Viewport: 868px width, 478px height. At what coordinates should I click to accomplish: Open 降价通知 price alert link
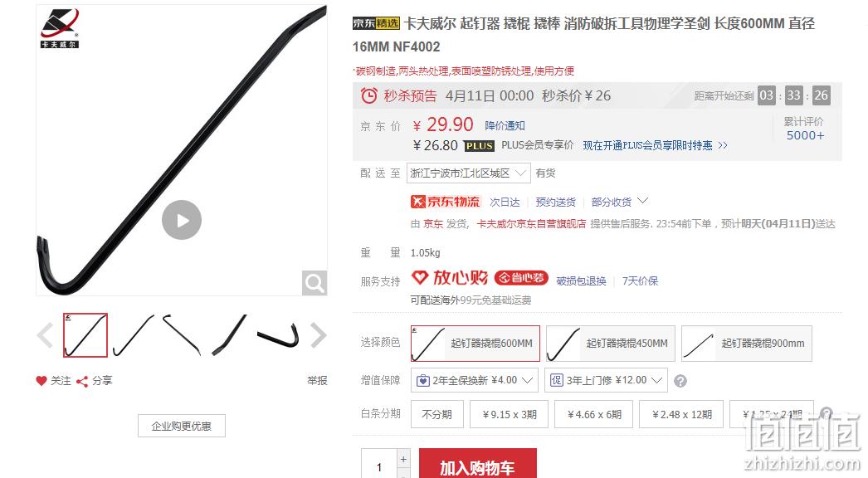[x=505, y=126]
